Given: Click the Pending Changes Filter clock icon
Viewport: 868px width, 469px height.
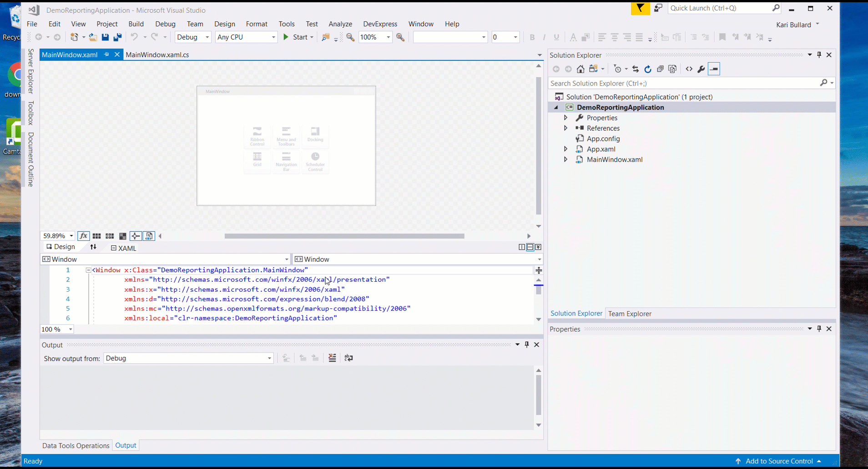Looking at the screenshot, I should (x=617, y=69).
